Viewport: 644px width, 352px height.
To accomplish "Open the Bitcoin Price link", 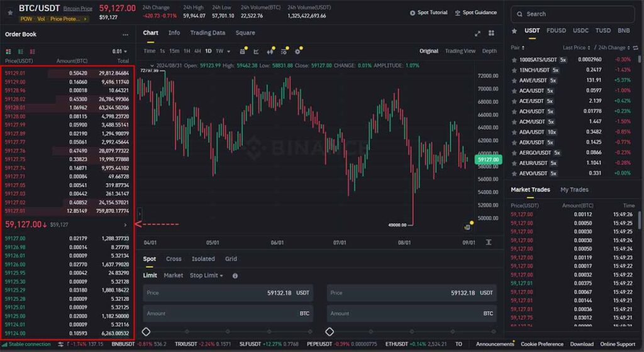I will pyautogui.click(x=77, y=9).
